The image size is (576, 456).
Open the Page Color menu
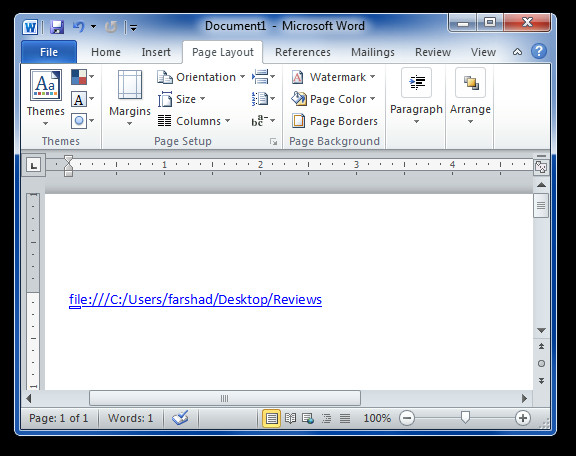(x=334, y=99)
